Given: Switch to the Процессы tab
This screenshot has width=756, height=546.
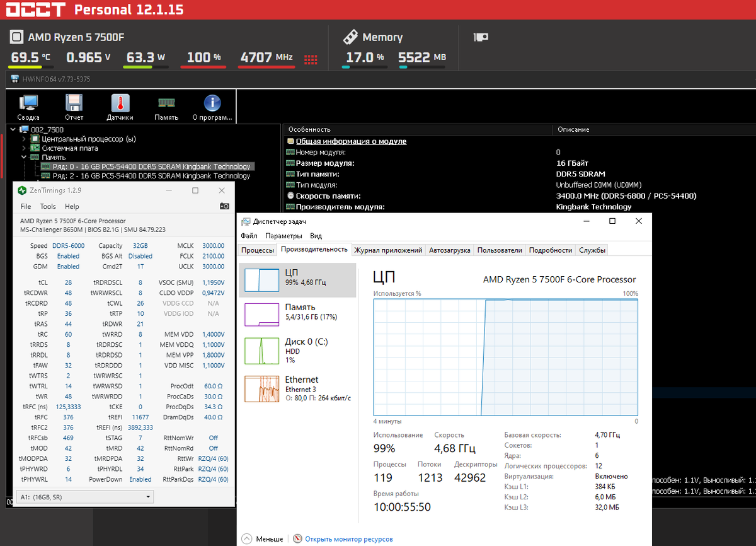Looking at the screenshot, I should (x=258, y=250).
